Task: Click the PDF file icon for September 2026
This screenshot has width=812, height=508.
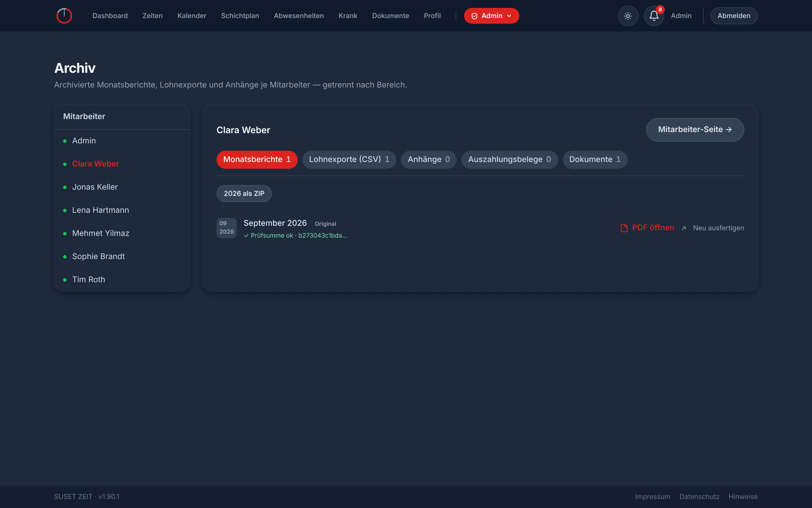Action: [x=624, y=228]
